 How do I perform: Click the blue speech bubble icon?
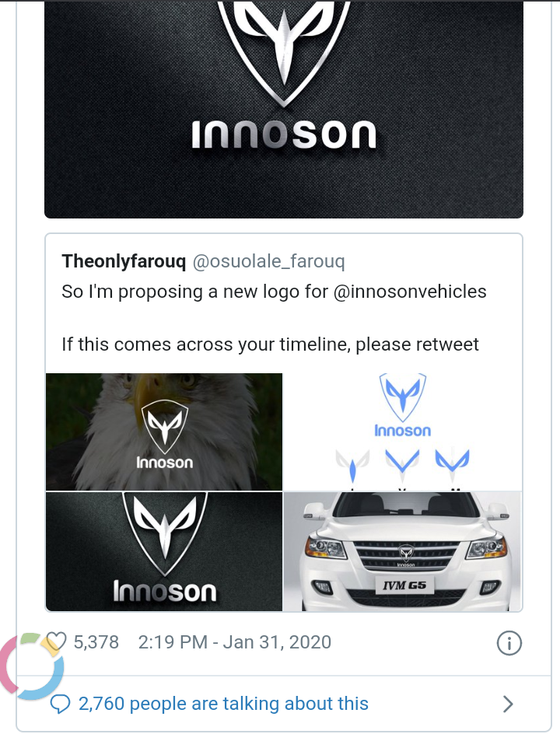(x=61, y=704)
